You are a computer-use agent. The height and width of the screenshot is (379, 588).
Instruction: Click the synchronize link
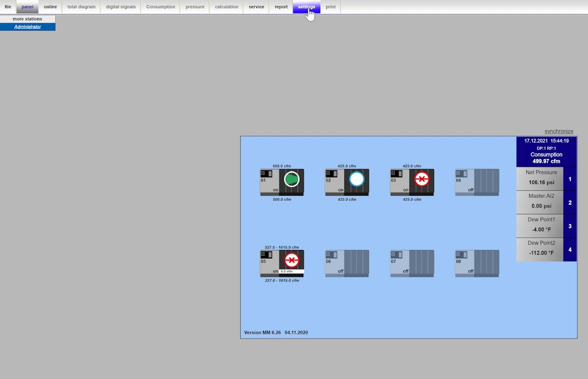(x=559, y=131)
